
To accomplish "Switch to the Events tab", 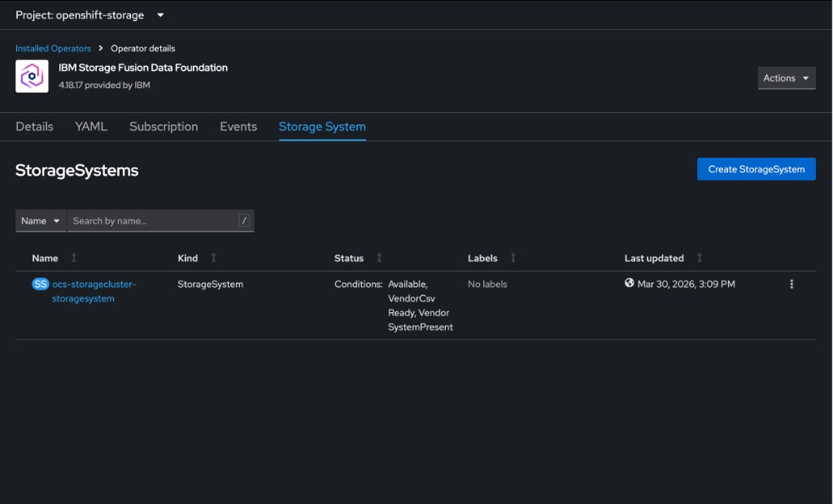I will 238,126.
